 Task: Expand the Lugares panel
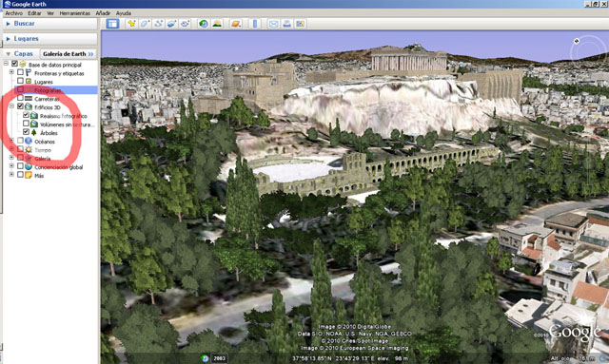[x=50, y=39]
